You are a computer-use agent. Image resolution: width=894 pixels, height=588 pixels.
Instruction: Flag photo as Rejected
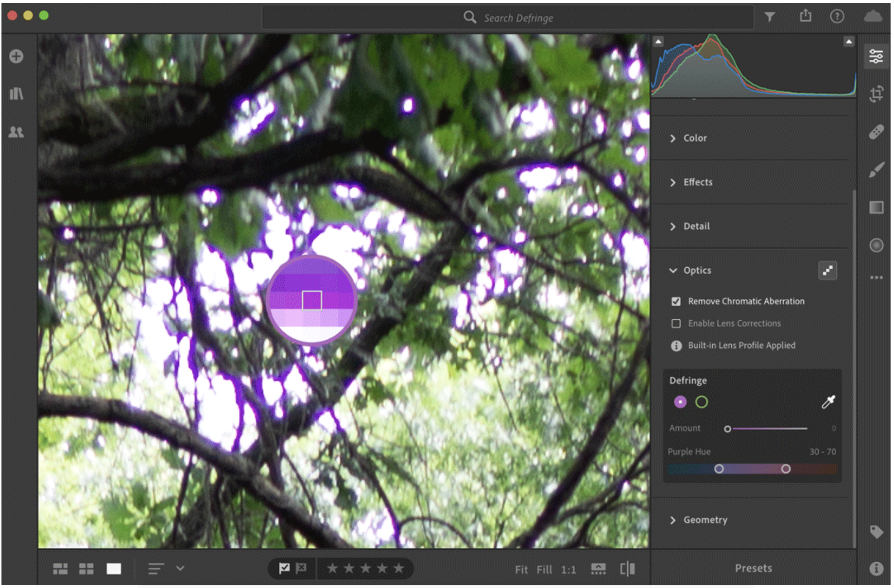(301, 568)
